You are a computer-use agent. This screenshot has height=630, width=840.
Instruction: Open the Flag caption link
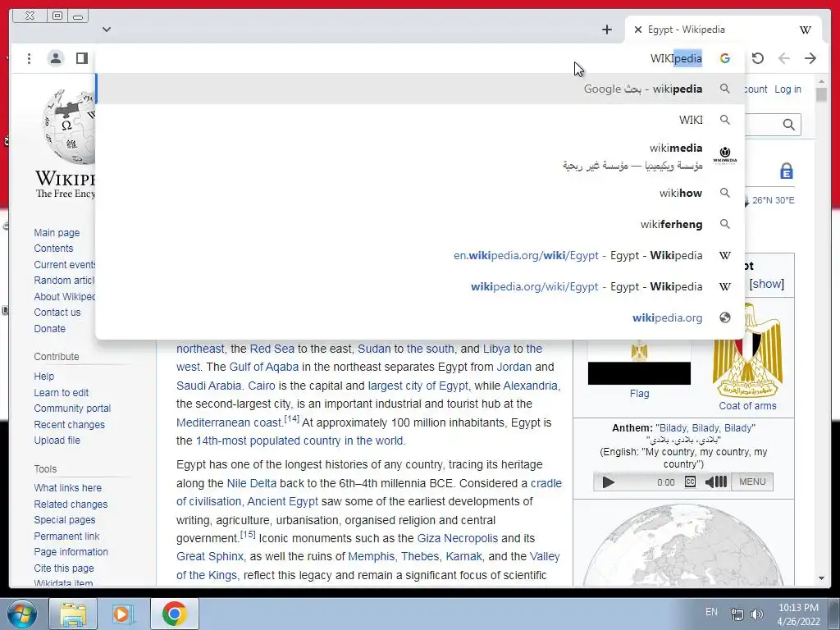pyautogui.click(x=639, y=393)
